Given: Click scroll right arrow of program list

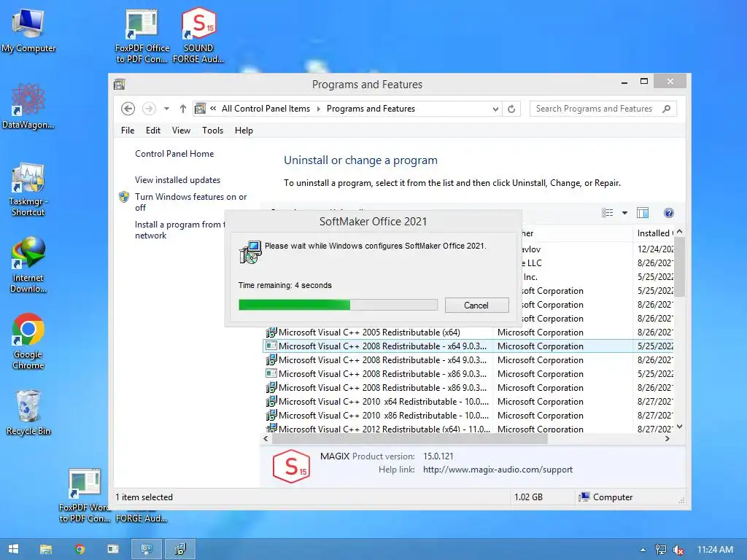Looking at the screenshot, I should click(x=667, y=438).
